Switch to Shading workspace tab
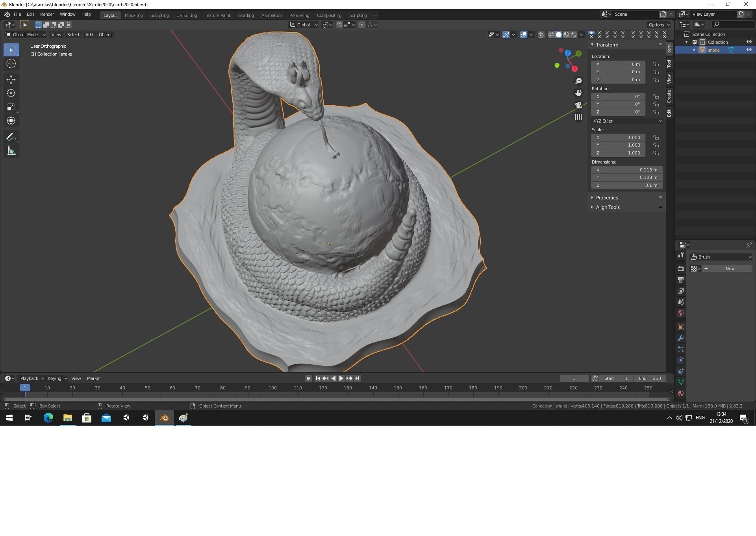The image size is (756, 536). (246, 15)
